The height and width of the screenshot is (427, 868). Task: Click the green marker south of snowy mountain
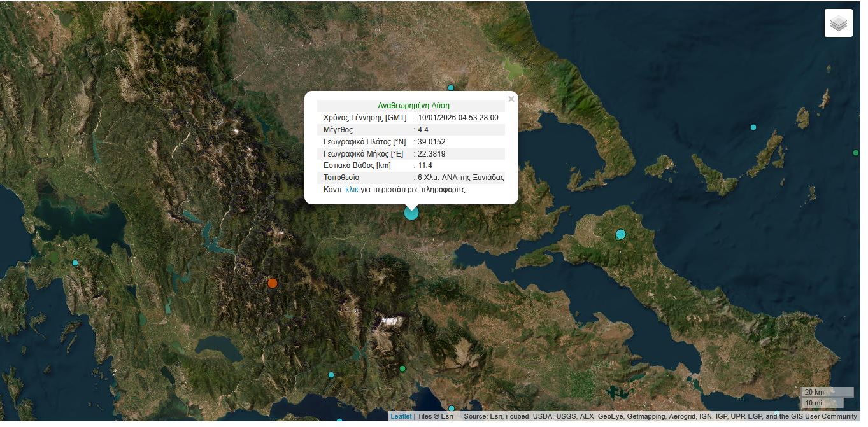click(402, 368)
